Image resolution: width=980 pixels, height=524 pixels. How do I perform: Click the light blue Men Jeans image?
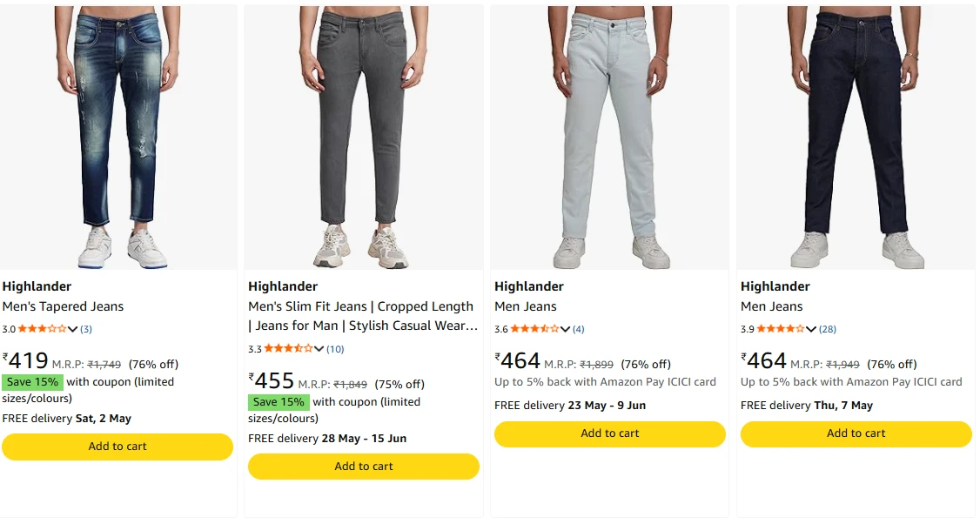(609, 137)
